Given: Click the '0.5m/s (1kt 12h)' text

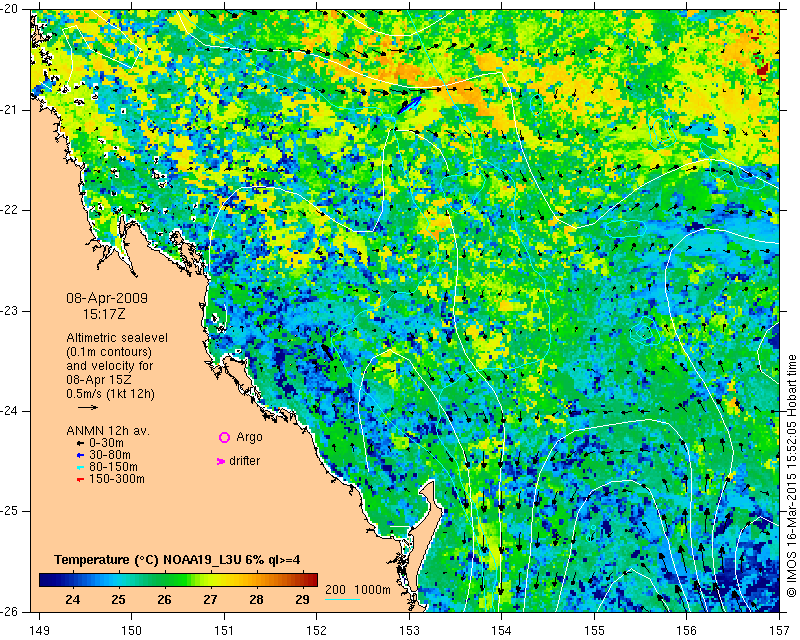Looking at the screenshot, I should click(x=110, y=394).
